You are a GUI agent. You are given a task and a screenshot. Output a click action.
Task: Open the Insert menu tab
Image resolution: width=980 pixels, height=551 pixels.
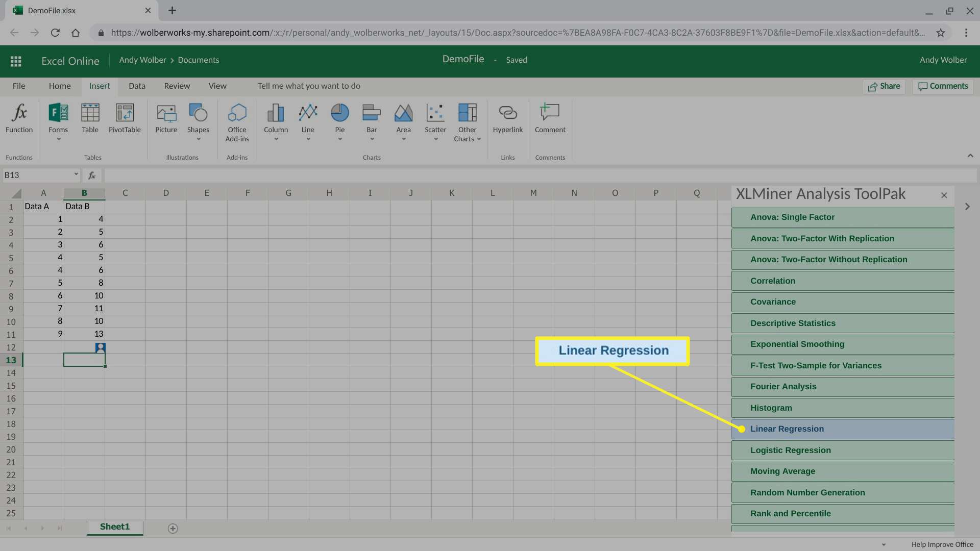(100, 85)
